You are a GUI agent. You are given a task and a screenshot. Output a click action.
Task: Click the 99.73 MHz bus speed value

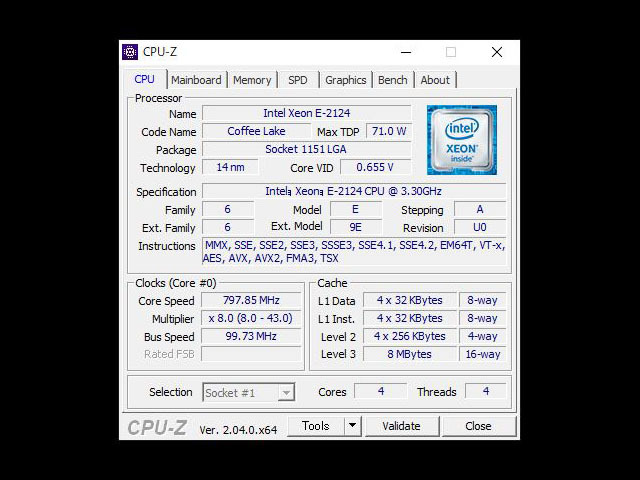(x=251, y=336)
